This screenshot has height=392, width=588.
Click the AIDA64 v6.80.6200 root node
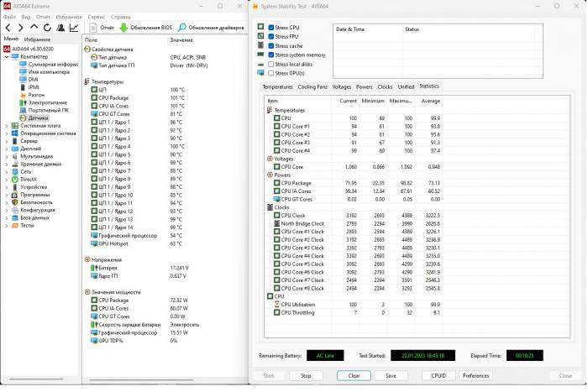tap(29, 49)
